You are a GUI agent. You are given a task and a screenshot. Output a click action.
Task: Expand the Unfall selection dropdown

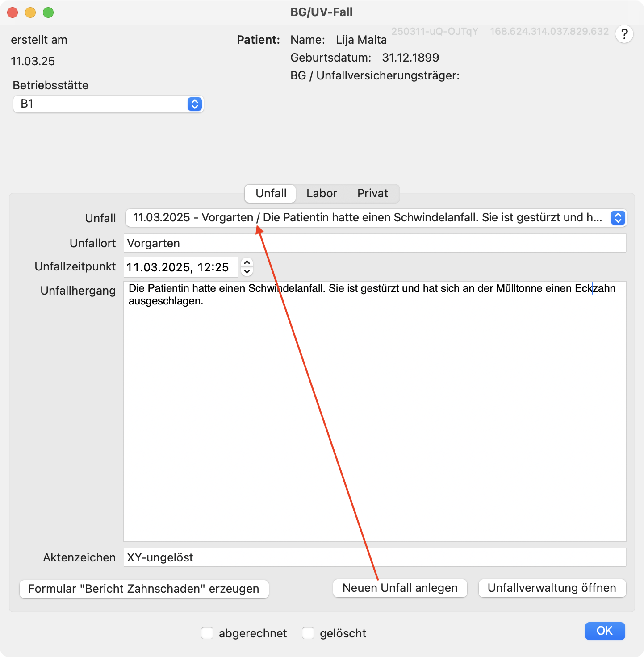376,218
